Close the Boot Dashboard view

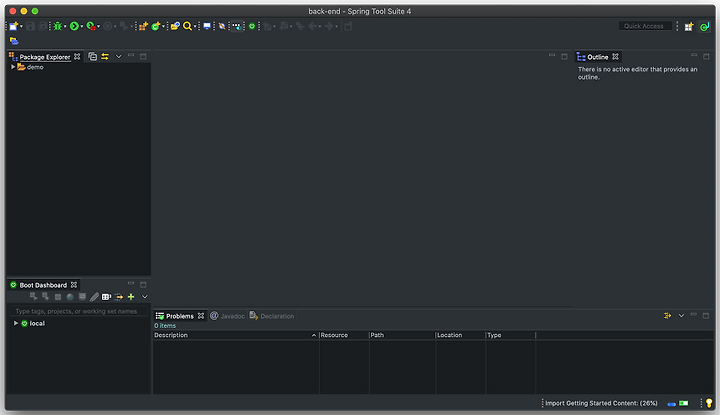pyautogui.click(x=74, y=285)
